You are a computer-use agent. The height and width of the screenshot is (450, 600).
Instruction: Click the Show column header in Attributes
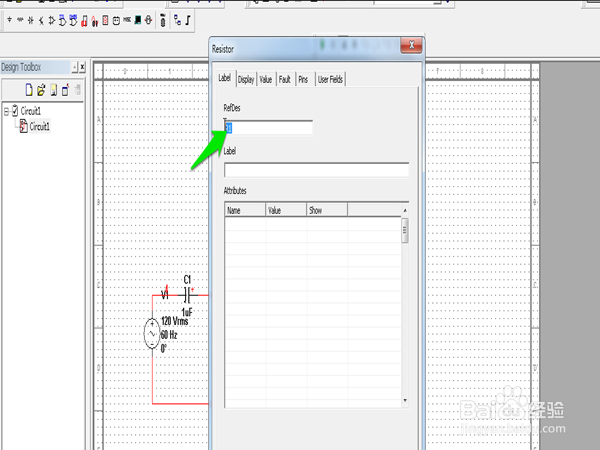(327, 210)
